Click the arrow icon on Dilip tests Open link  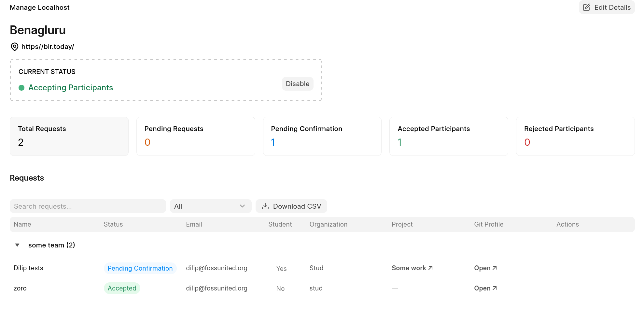click(494, 268)
